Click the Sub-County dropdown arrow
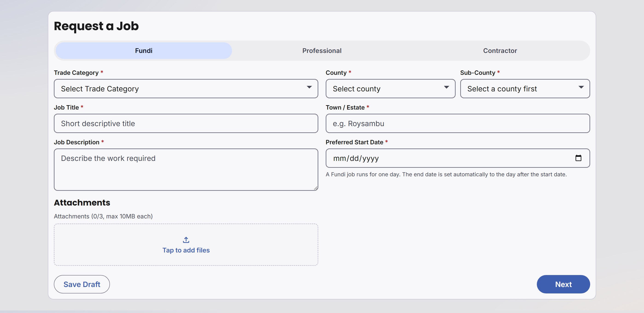The image size is (644, 313). click(x=581, y=87)
